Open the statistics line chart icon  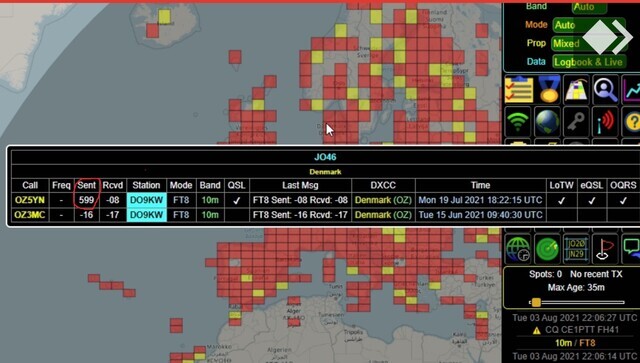(631, 89)
